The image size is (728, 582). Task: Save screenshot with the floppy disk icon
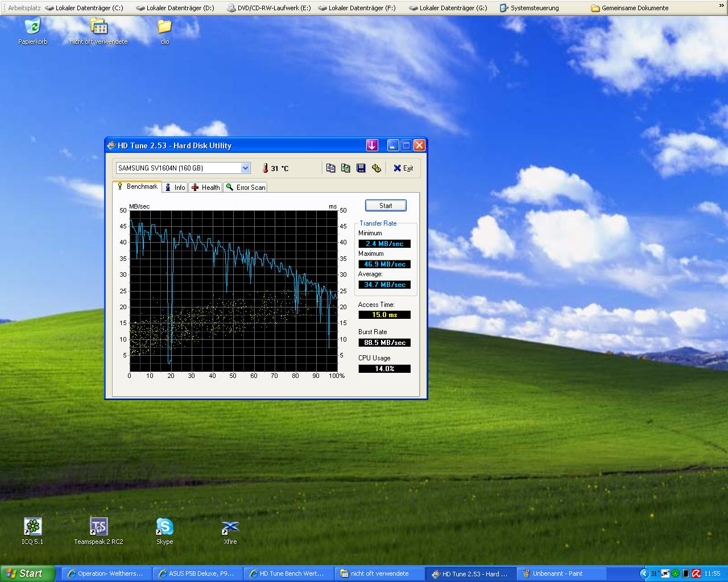pyautogui.click(x=361, y=168)
